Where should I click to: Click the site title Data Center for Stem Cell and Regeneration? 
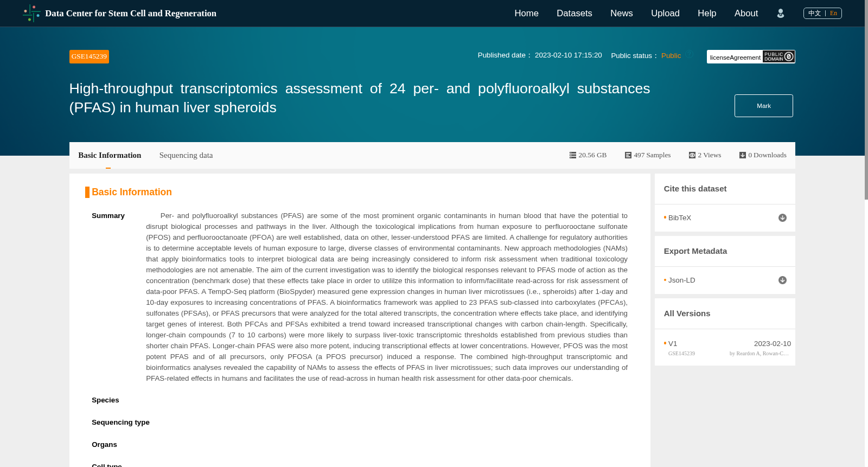point(131,14)
